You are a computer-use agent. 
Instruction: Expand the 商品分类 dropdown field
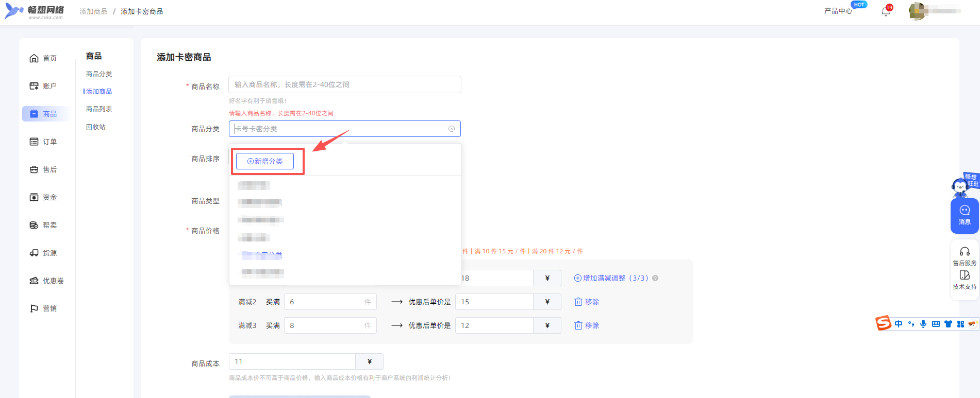tap(340, 129)
